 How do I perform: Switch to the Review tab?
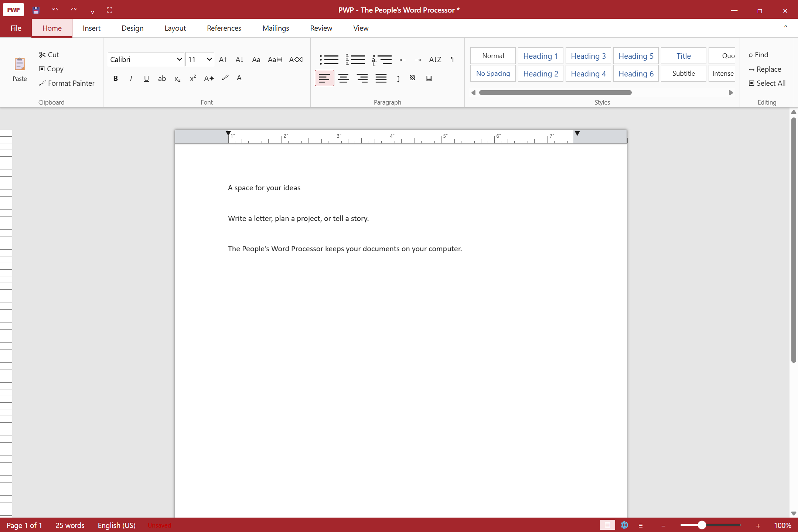click(x=321, y=28)
